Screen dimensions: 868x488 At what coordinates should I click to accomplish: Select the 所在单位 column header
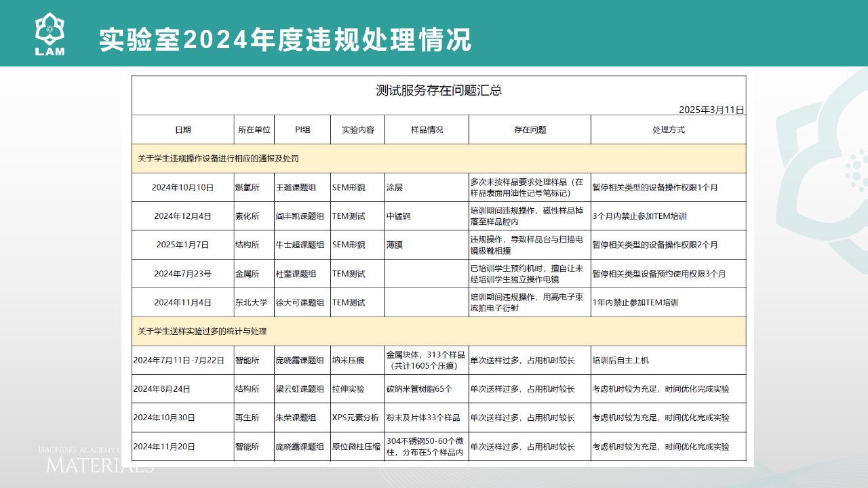[x=254, y=129]
